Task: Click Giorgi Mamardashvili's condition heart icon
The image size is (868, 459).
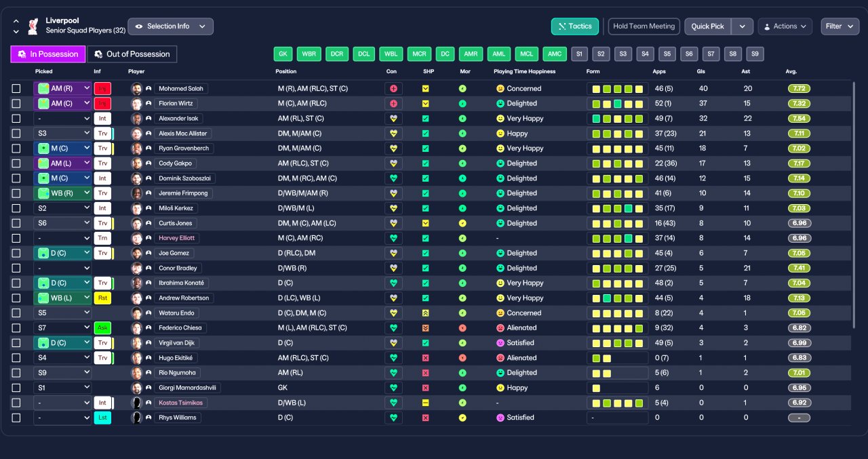Action: click(x=393, y=387)
